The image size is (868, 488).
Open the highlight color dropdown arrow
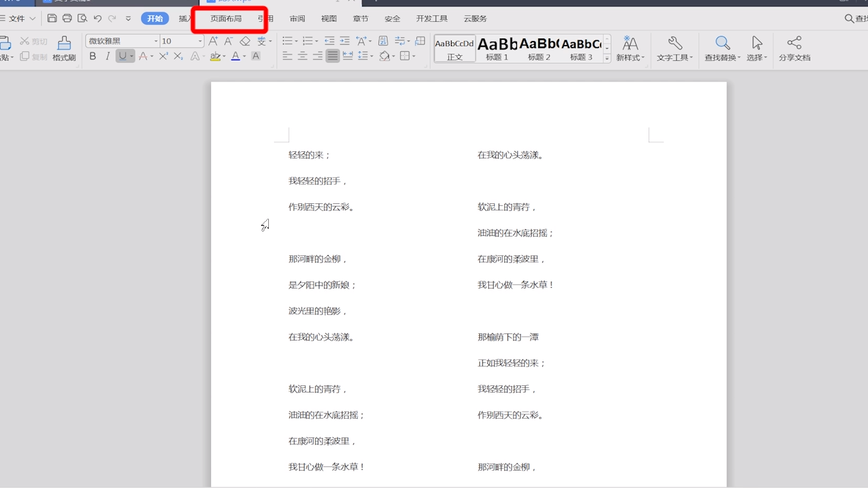[225, 56]
